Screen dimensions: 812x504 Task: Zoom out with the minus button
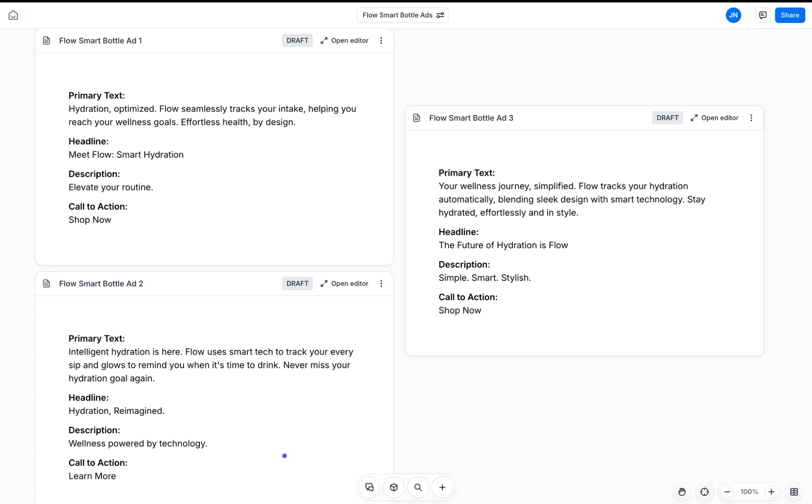tap(727, 491)
